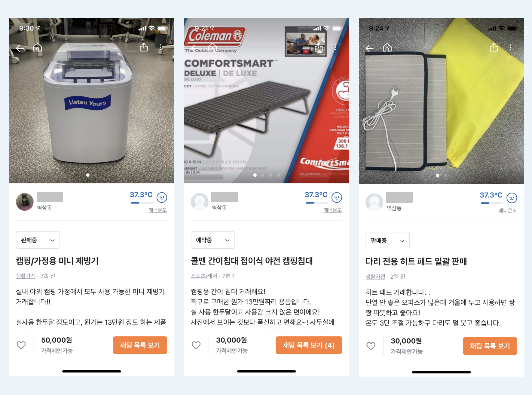The width and height of the screenshot is (532, 395).
Task: Expand 판매중 dropdown for 히트 패드 listing
Action: point(387,240)
